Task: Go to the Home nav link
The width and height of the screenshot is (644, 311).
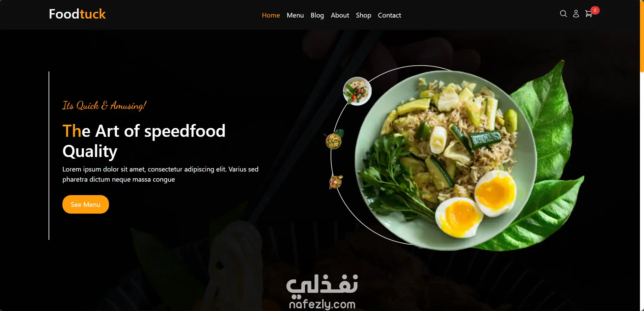Action: [x=271, y=15]
